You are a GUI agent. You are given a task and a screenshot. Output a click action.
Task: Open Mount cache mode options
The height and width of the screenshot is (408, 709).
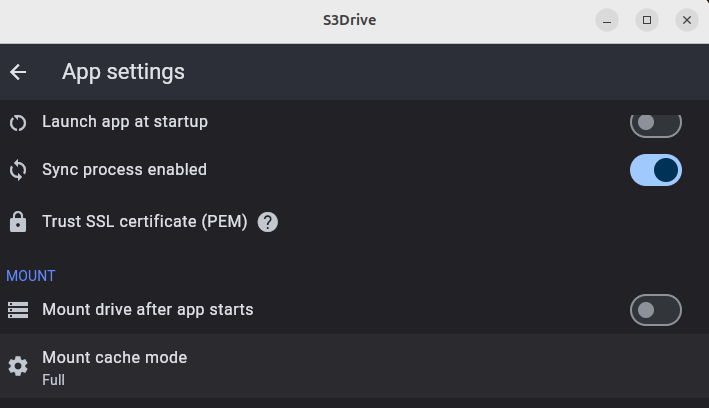354,366
